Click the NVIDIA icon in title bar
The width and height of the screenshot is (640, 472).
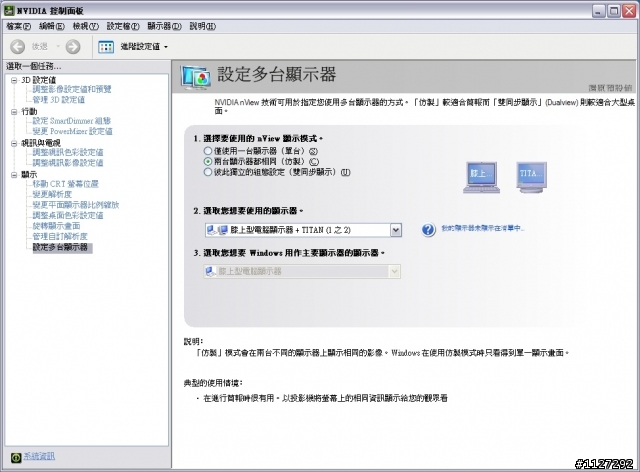point(9,11)
